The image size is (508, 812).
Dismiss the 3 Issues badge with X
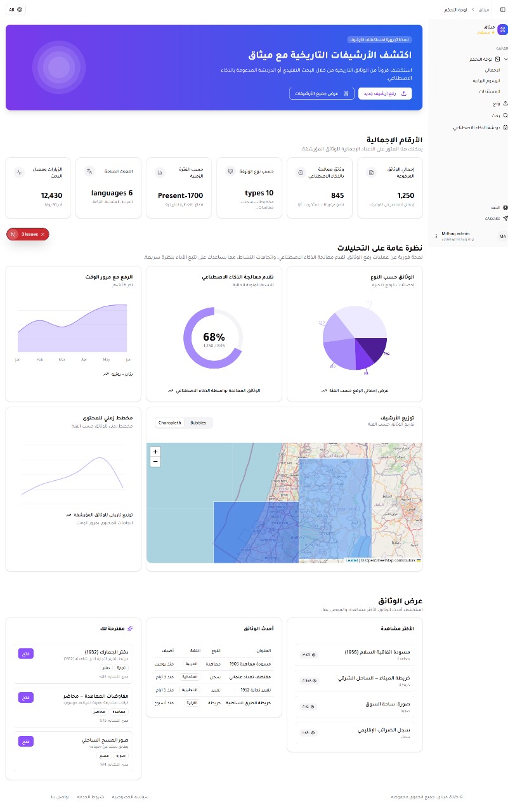click(x=42, y=234)
